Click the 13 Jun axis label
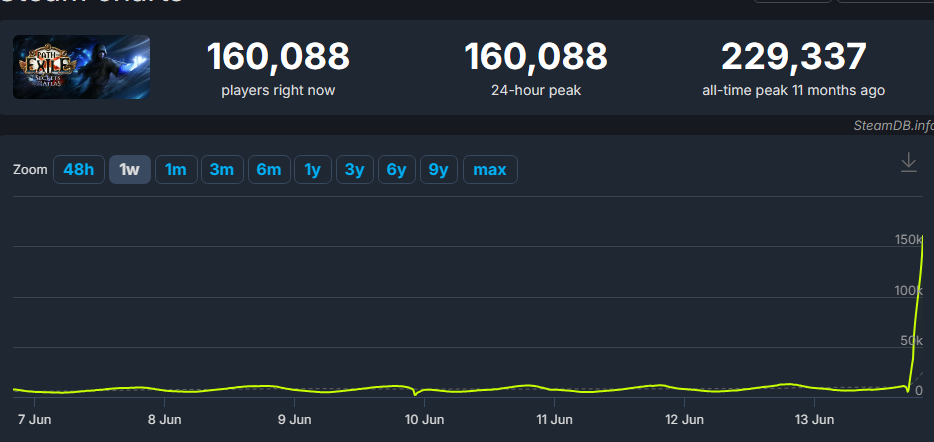 [x=814, y=419]
